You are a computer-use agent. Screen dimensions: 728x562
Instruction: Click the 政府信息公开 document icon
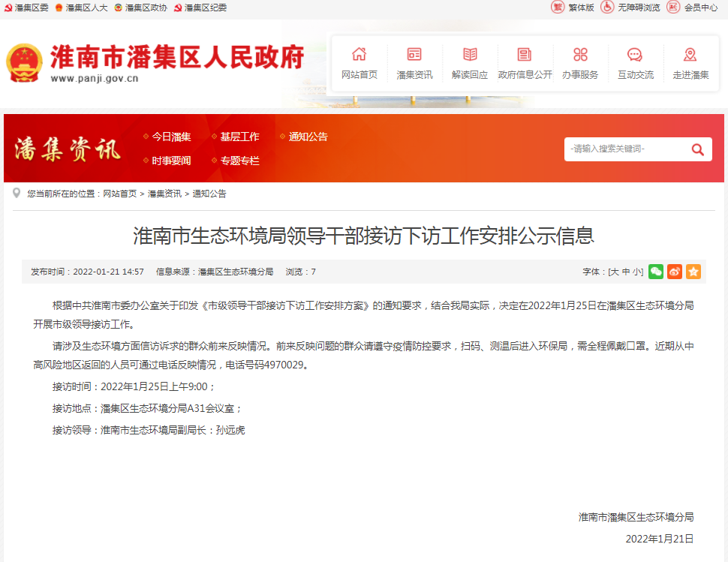(x=523, y=54)
